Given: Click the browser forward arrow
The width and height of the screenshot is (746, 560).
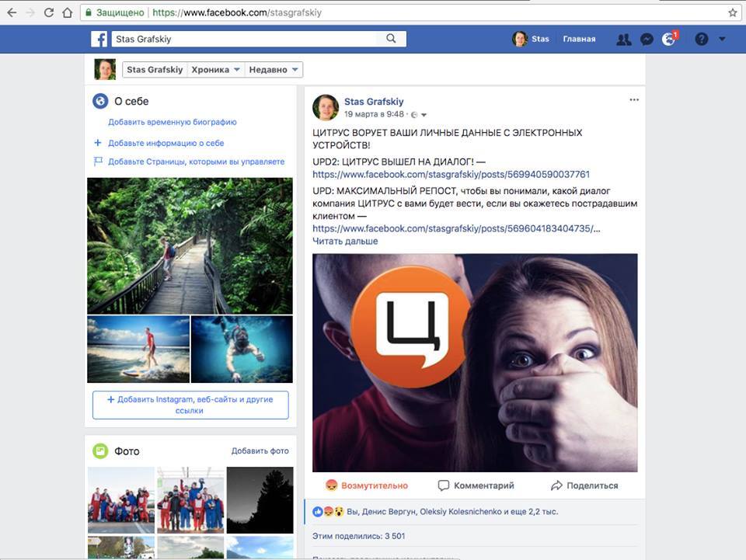Looking at the screenshot, I should (x=30, y=13).
